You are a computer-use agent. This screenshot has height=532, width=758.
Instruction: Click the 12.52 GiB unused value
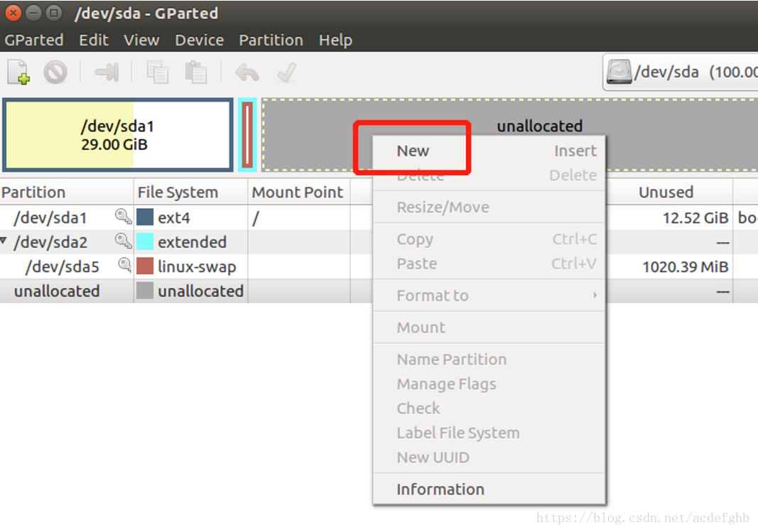pos(695,218)
